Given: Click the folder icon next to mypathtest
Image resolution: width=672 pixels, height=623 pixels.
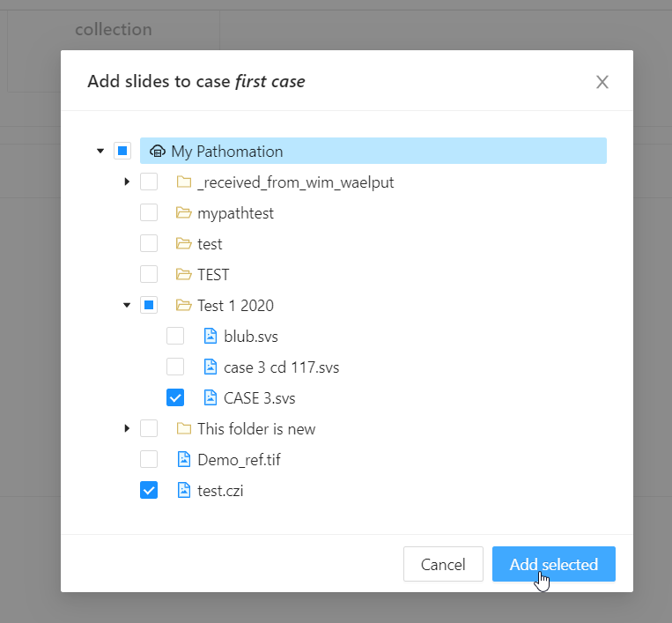Looking at the screenshot, I should tap(183, 213).
